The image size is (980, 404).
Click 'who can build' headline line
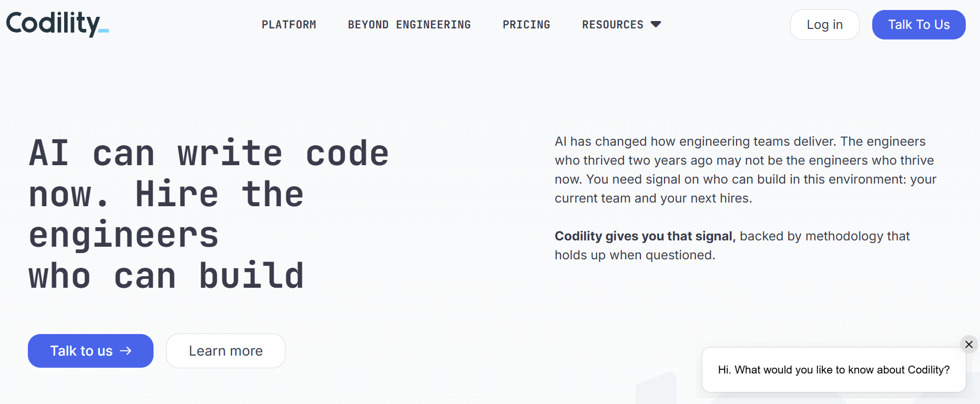(x=166, y=276)
